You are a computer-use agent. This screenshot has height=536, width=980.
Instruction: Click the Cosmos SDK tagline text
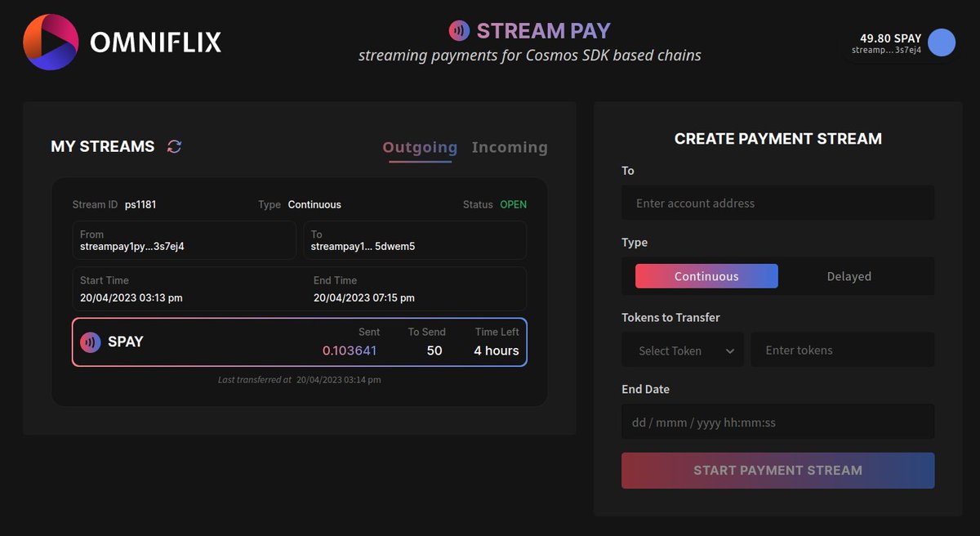[x=530, y=56]
